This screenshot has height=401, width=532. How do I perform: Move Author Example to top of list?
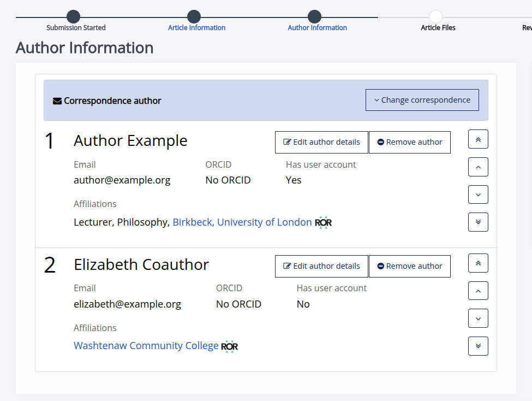(x=478, y=139)
